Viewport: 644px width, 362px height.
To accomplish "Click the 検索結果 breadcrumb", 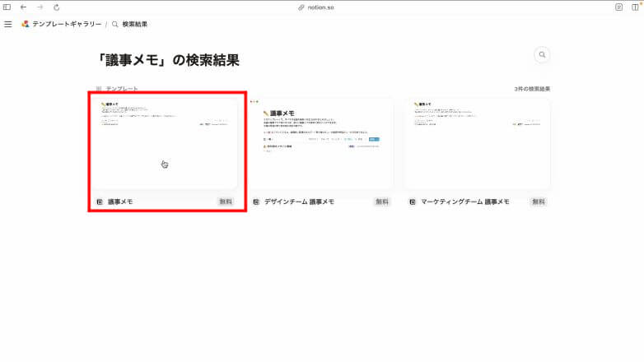I will click(135, 24).
